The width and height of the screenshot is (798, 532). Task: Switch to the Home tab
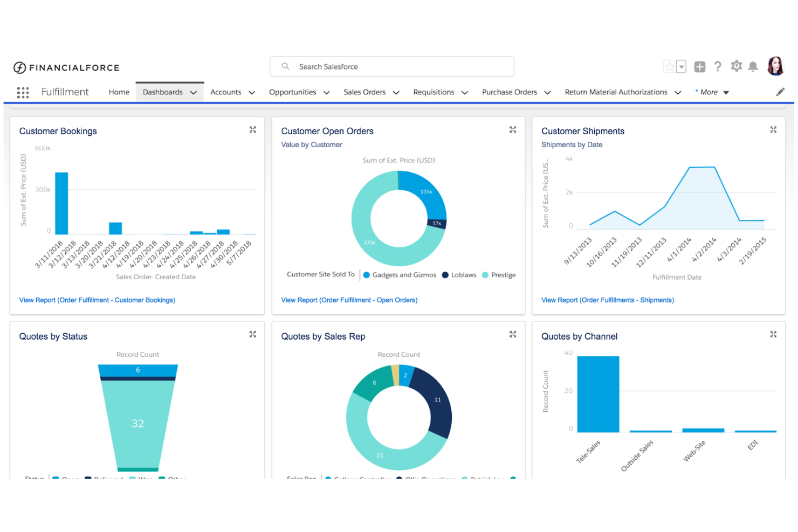(x=119, y=92)
